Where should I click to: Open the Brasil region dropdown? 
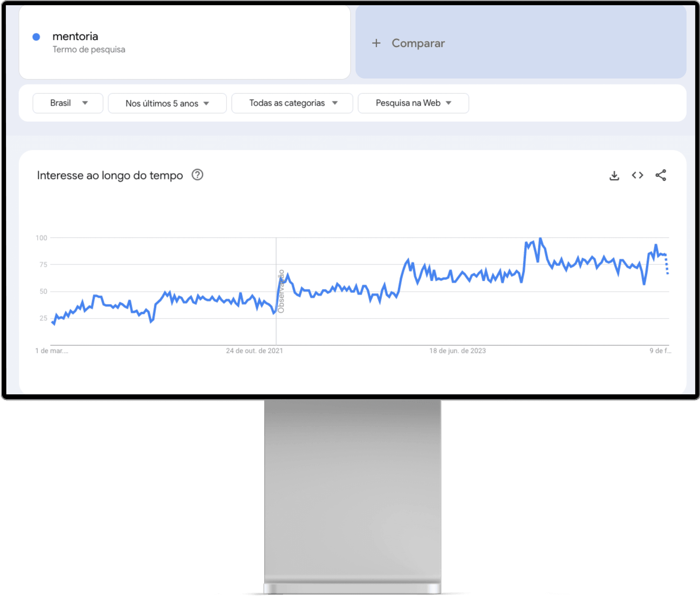[68, 103]
